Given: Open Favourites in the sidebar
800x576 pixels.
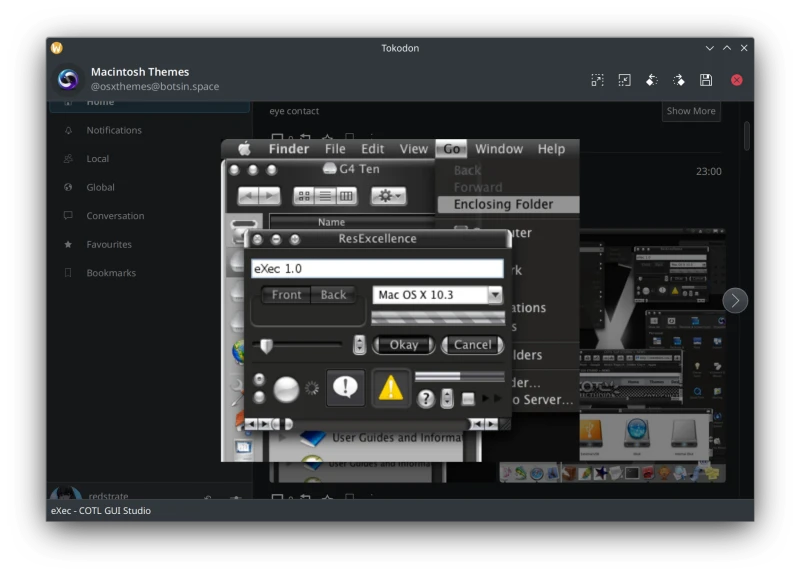Looking at the screenshot, I should pos(150,244).
